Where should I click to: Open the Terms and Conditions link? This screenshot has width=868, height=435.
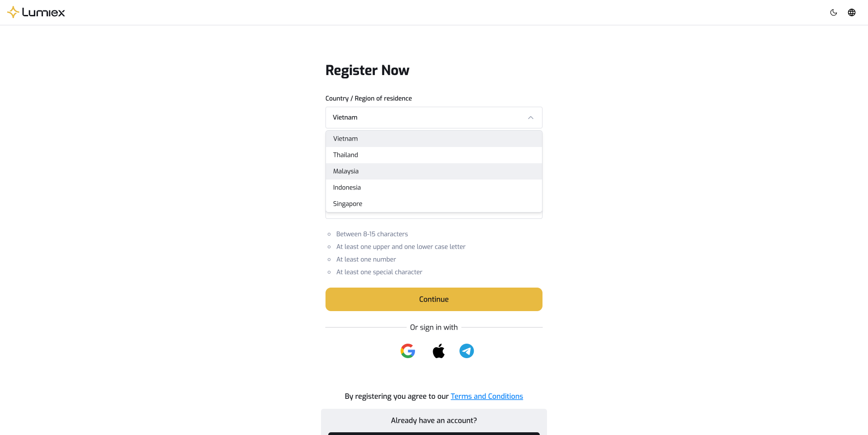[x=486, y=396]
